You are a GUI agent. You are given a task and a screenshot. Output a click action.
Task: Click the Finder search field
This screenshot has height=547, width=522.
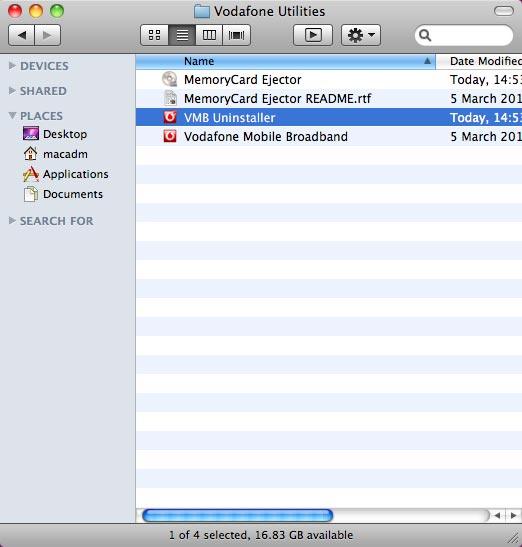click(x=464, y=35)
